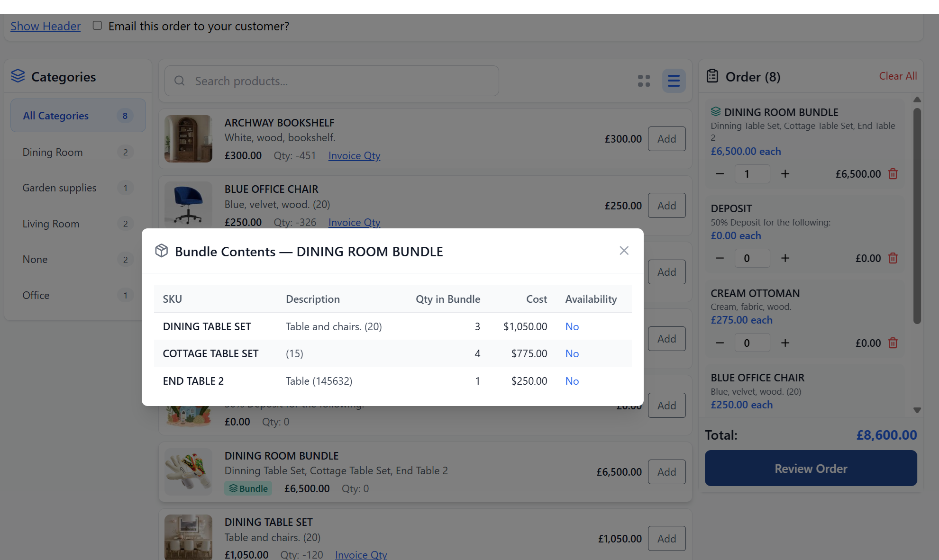Viewport: 939px width, 560px height.
Task: Open Invoice Qty for Archway Bookshelf
Action: 354,155
